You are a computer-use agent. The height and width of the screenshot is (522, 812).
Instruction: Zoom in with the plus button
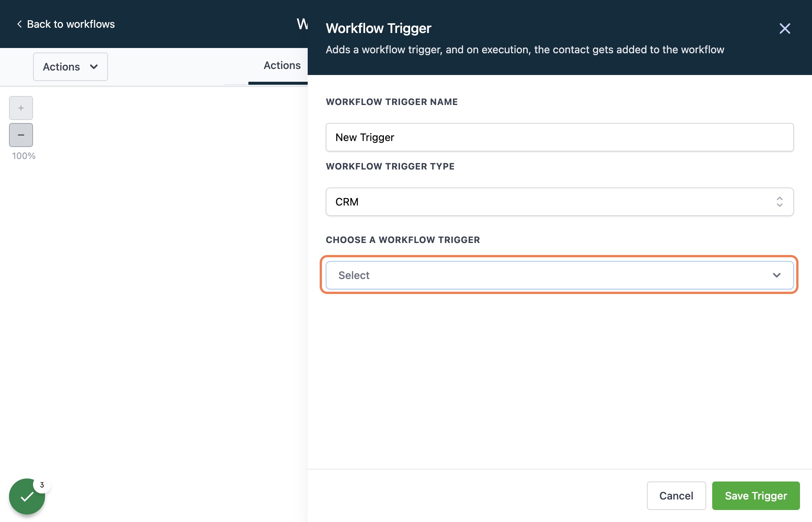21,108
